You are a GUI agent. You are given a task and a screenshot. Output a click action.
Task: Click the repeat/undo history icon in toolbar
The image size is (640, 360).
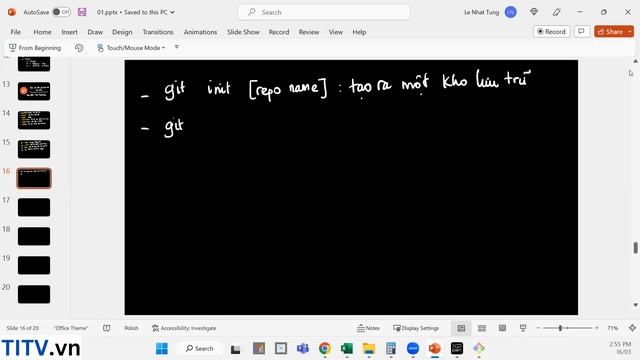tap(79, 48)
